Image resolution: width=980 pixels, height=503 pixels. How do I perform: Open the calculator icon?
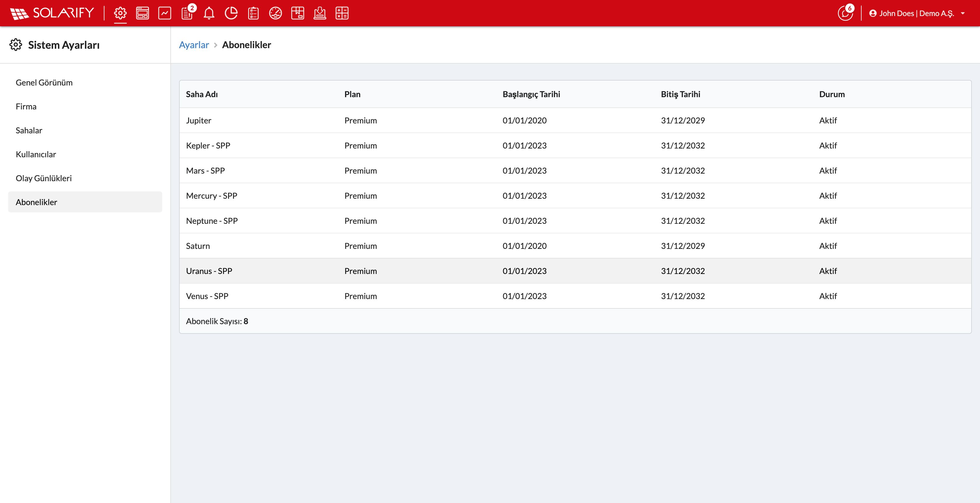coord(342,13)
